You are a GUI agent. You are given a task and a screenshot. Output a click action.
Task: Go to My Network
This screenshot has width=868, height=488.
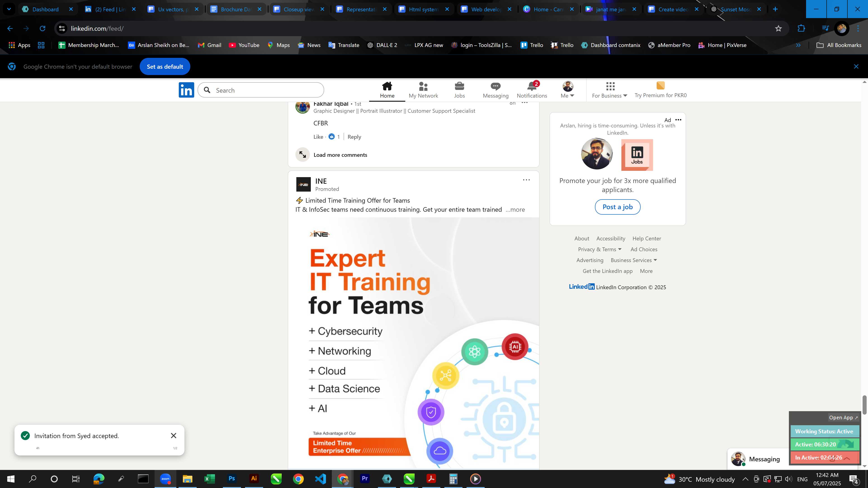tap(423, 90)
